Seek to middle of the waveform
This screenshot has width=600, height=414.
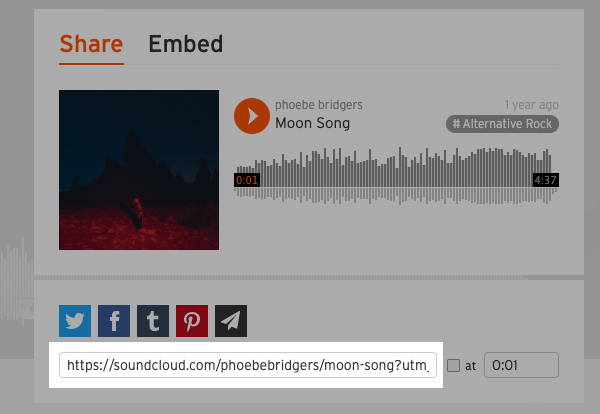pyautogui.click(x=396, y=176)
